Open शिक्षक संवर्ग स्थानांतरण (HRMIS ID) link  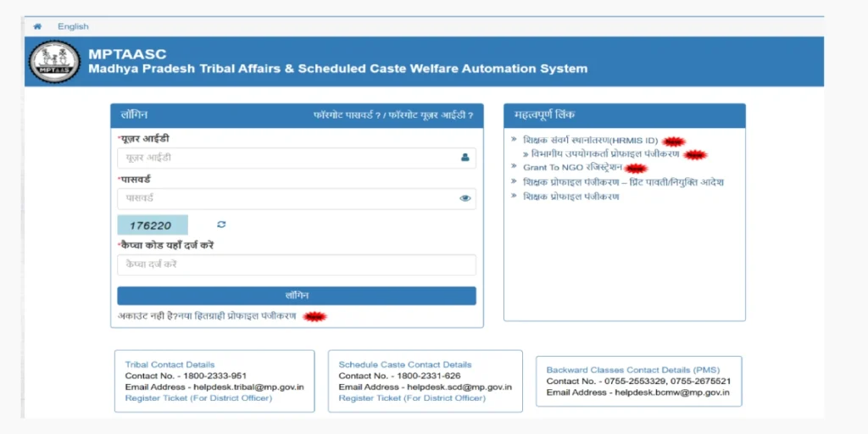(x=591, y=141)
